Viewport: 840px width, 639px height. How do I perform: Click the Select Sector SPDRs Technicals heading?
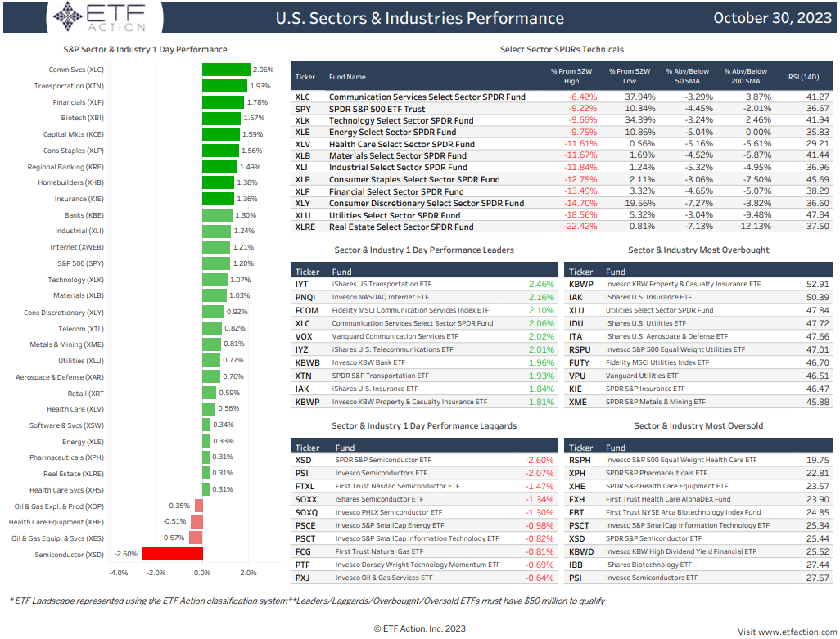pos(562,50)
